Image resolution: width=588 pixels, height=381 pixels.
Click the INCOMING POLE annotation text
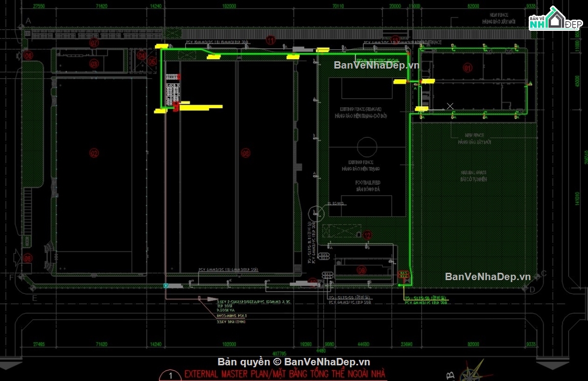pyautogui.click(x=232, y=316)
